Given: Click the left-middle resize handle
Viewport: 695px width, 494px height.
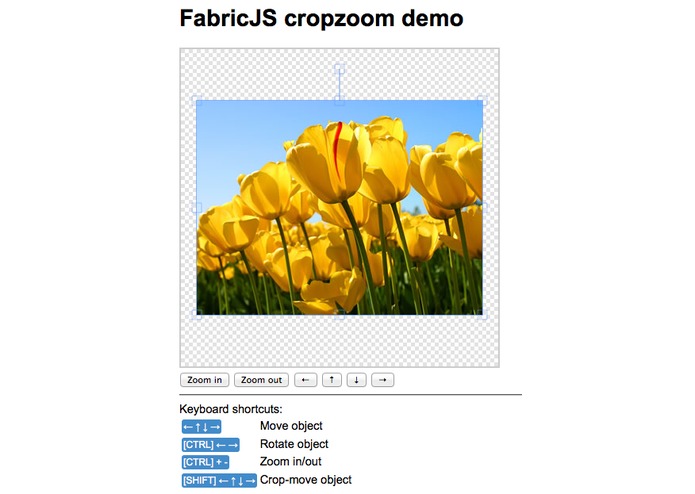Looking at the screenshot, I should [197, 208].
